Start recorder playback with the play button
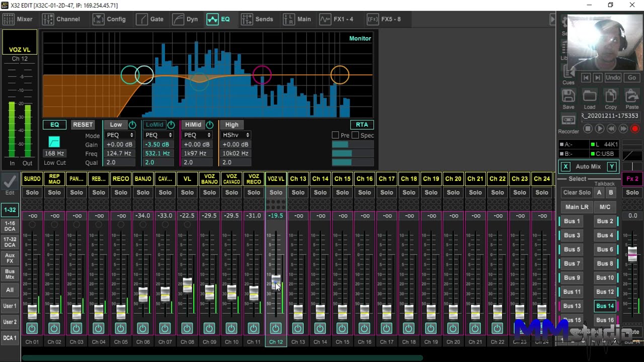This screenshot has width=644, height=362. (599, 129)
